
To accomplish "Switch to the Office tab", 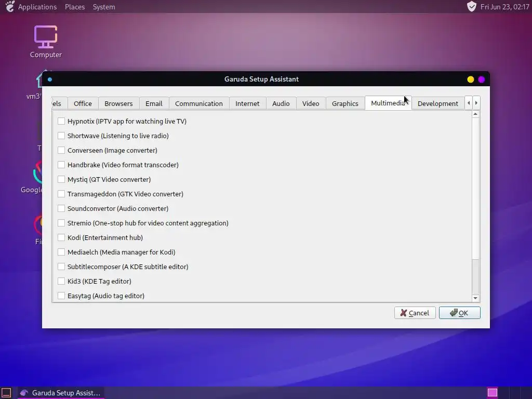I will pyautogui.click(x=83, y=103).
